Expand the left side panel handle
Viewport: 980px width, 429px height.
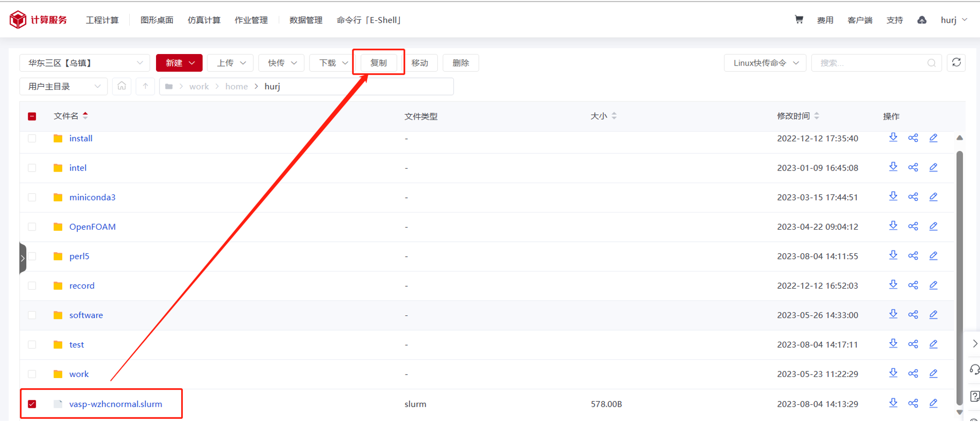click(x=23, y=258)
